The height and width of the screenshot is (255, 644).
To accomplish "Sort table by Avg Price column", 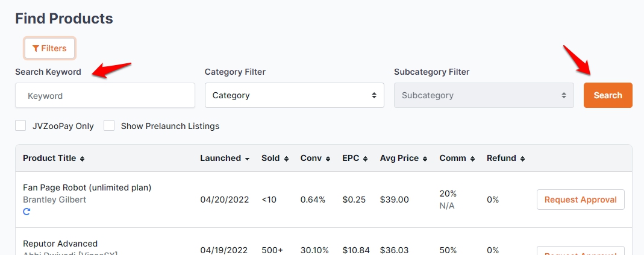I will coord(404,159).
